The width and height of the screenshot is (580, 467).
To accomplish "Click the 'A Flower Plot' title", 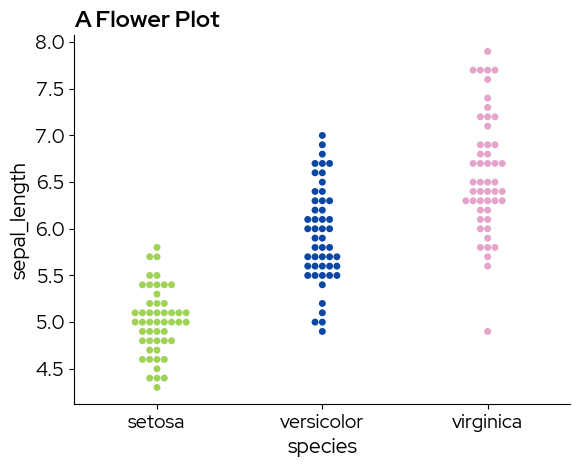I will click(147, 20).
